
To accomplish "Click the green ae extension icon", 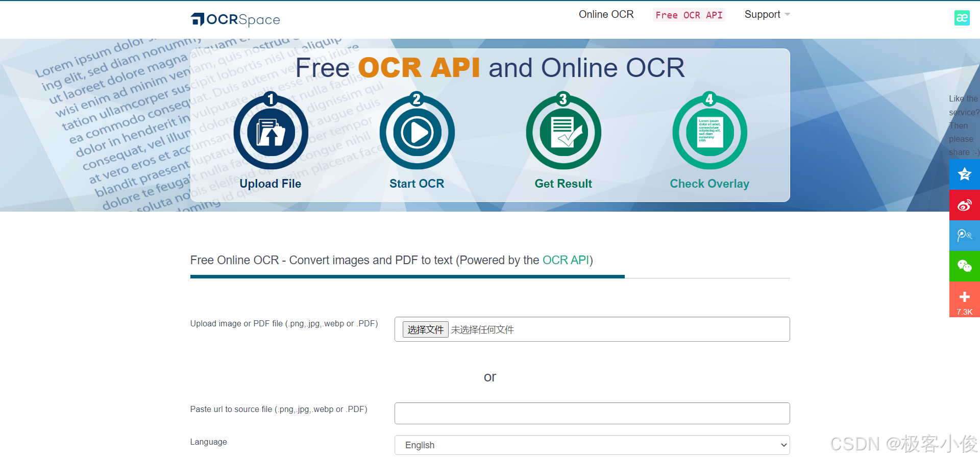I will [962, 18].
